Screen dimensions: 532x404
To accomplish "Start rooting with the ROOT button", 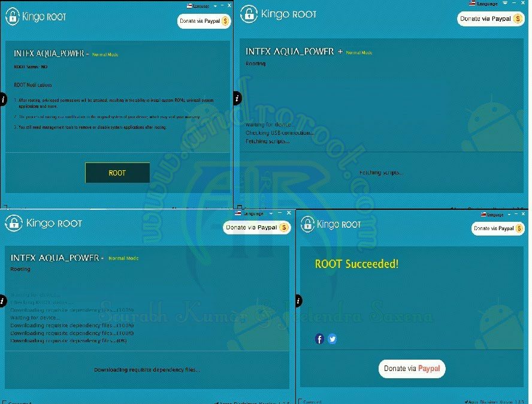I will (x=117, y=173).
